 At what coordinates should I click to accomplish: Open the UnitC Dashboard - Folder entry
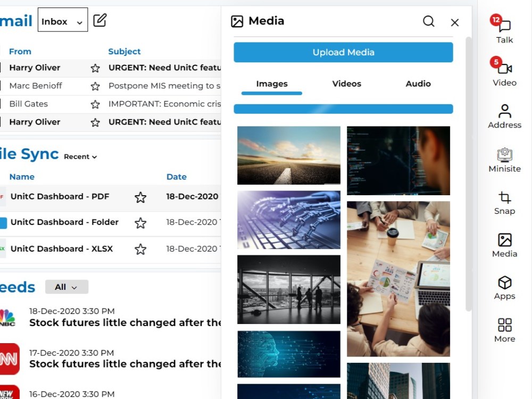(x=64, y=222)
